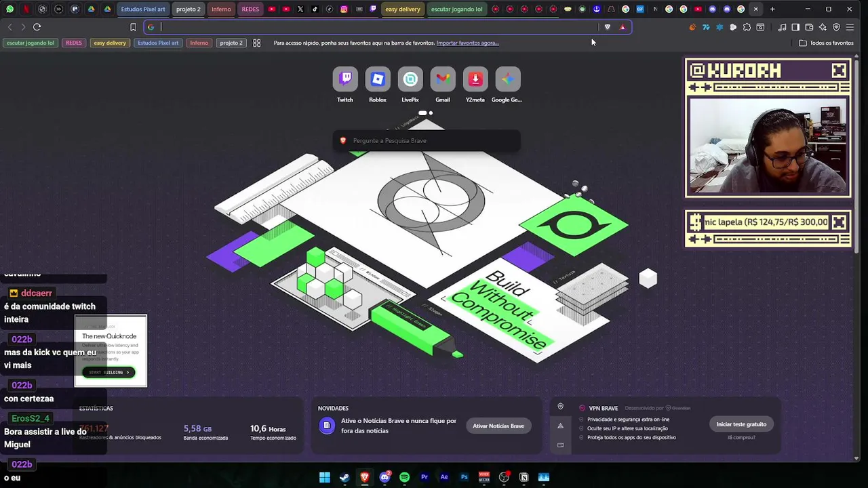Open After Effects from the taskbar
Image resolution: width=868 pixels, height=488 pixels.
coord(444,477)
